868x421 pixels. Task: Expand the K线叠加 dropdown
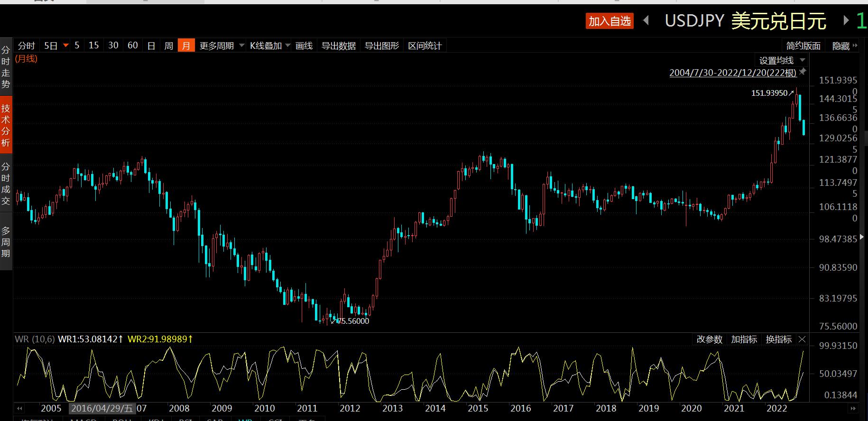click(x=287, y=46)
